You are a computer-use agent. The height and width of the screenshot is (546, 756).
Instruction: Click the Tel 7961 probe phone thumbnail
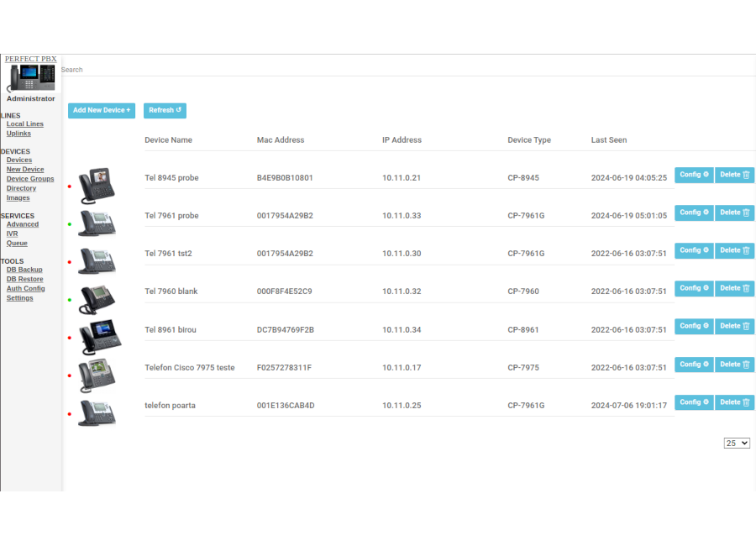click(x=97, y=223)
